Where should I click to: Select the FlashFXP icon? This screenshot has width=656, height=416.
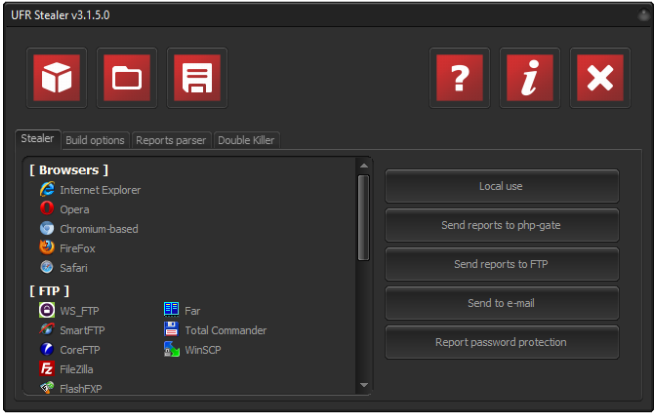coord(47,388)
